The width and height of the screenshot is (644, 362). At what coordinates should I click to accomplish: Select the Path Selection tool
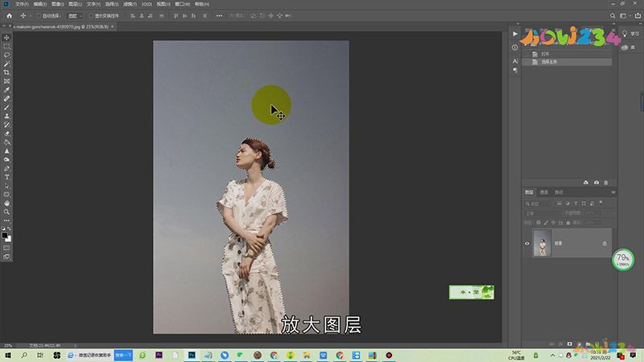6,186
